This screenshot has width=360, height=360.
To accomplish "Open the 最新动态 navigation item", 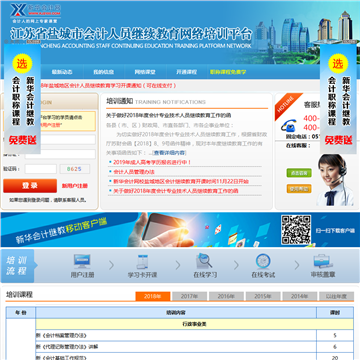I will click(62, 72).
